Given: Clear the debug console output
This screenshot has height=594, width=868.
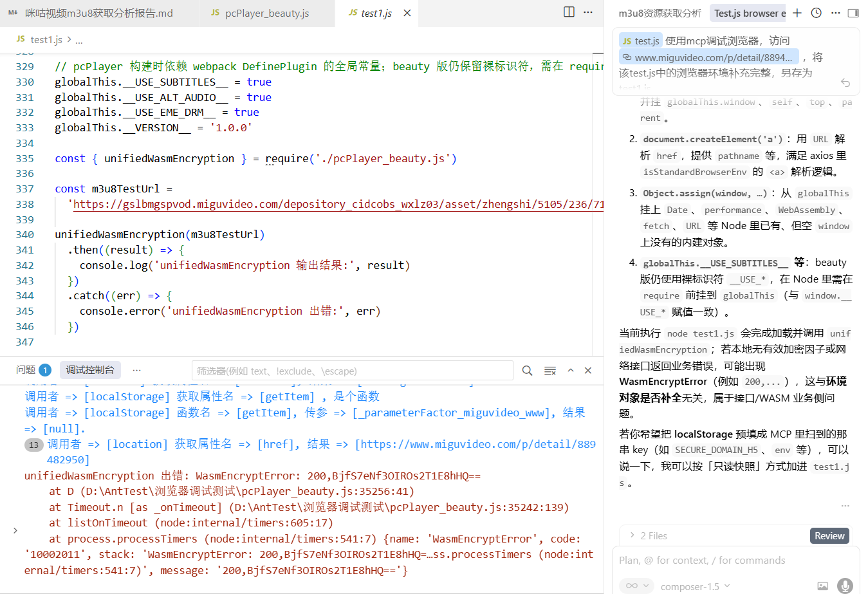Looking at the screenshot, I should tap(550, 371).
